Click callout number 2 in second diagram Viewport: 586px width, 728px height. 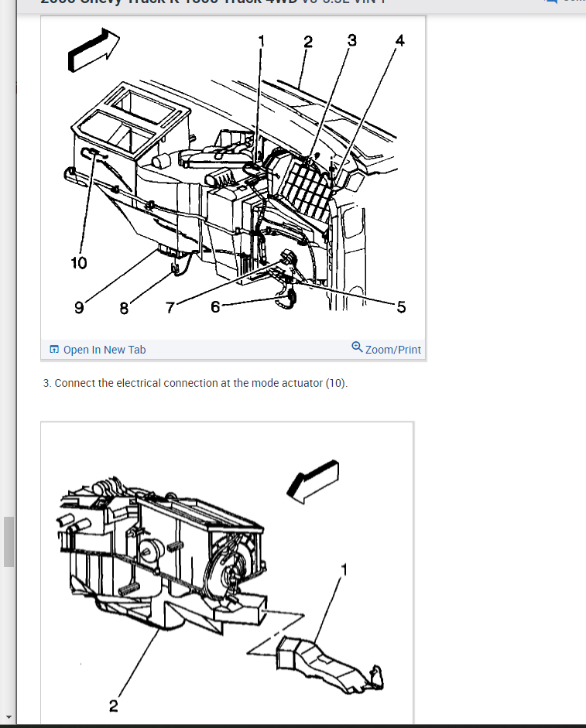[x=113, y=706]
